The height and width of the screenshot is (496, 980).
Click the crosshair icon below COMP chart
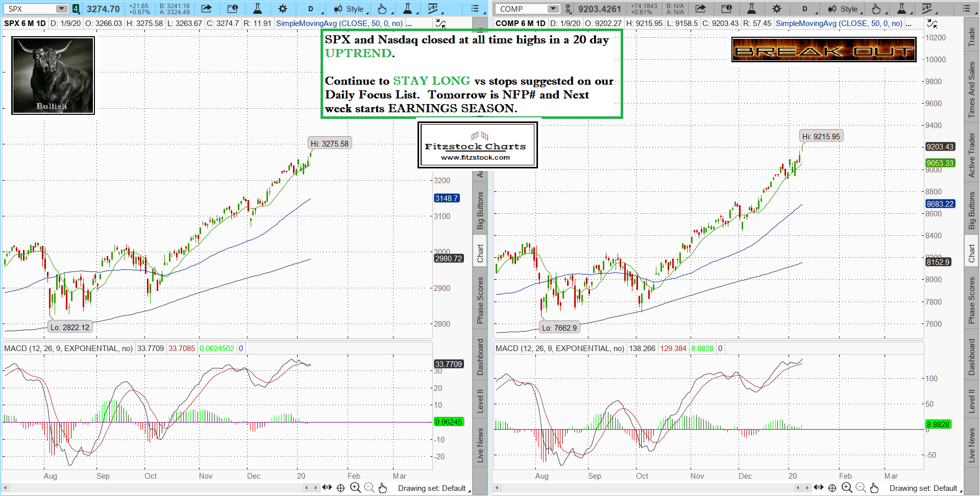tap(832, 488)
